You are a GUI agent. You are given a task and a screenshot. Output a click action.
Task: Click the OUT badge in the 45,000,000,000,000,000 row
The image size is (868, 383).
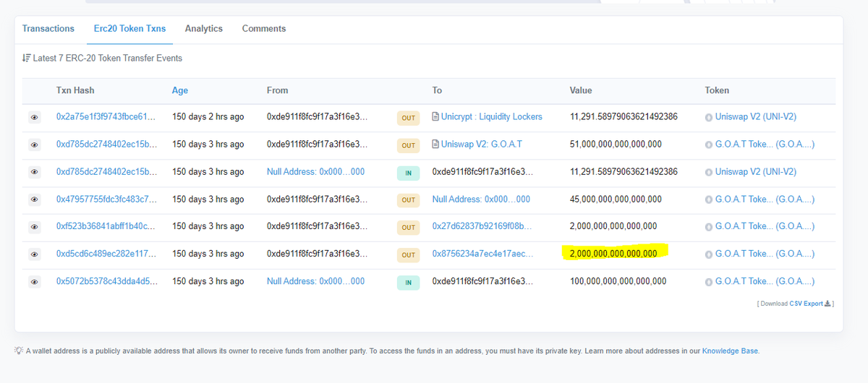coord(409,200)
